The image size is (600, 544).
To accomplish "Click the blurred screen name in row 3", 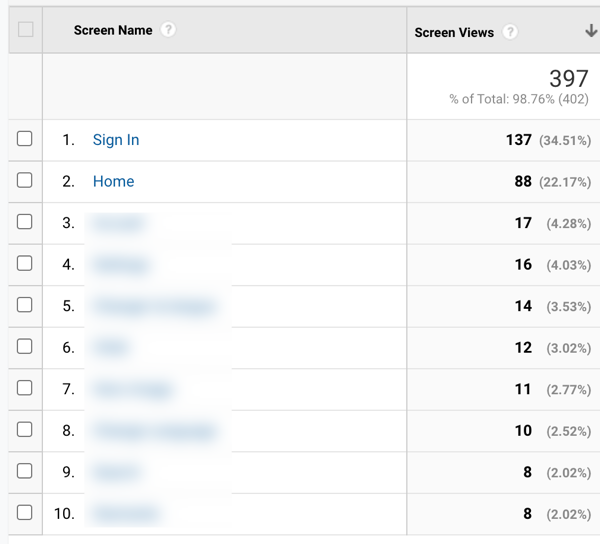I will 118,223.
